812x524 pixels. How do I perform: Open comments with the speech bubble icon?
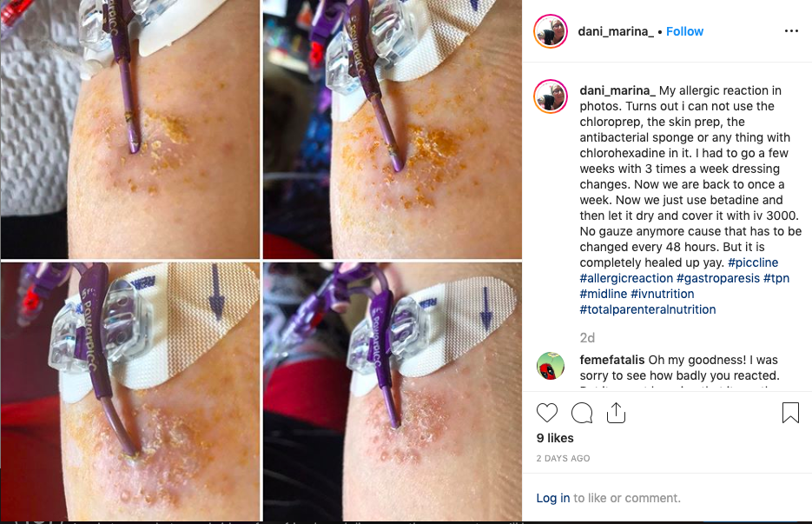click(x=582, y=413)
